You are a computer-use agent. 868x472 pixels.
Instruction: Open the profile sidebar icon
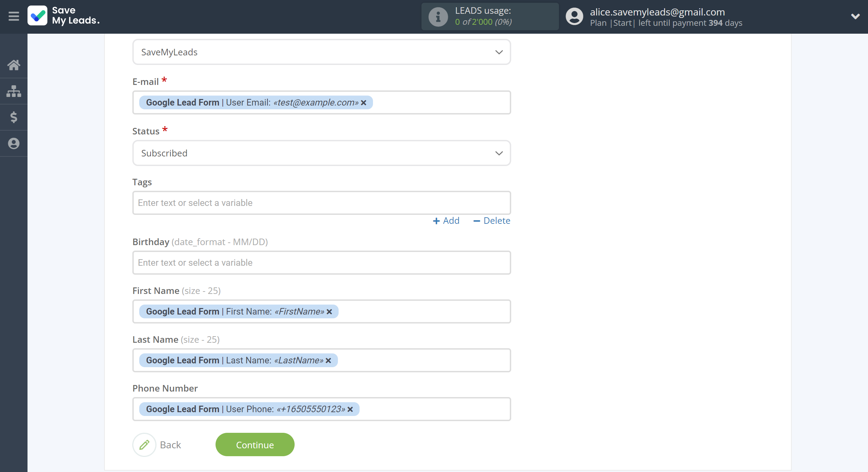[14, 143]
